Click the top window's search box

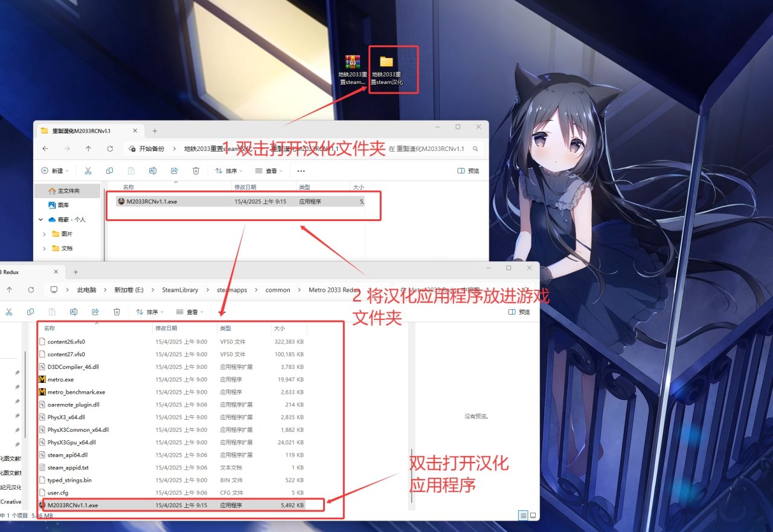432,149
